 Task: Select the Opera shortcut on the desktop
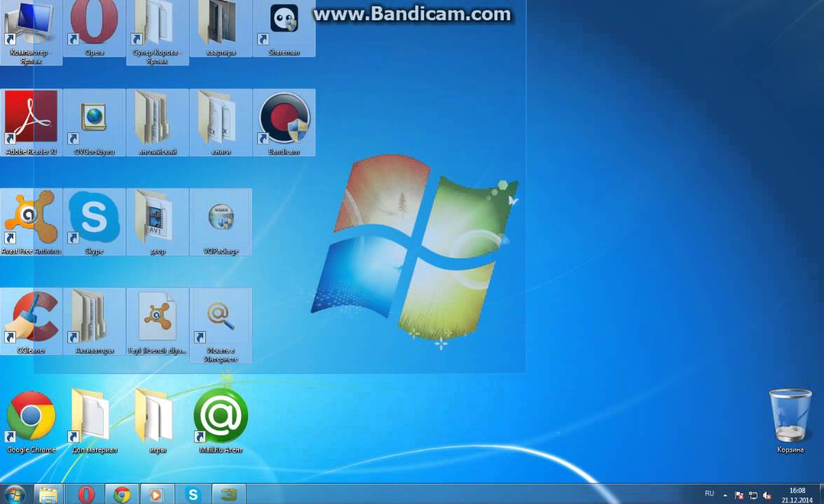[94, 27]
